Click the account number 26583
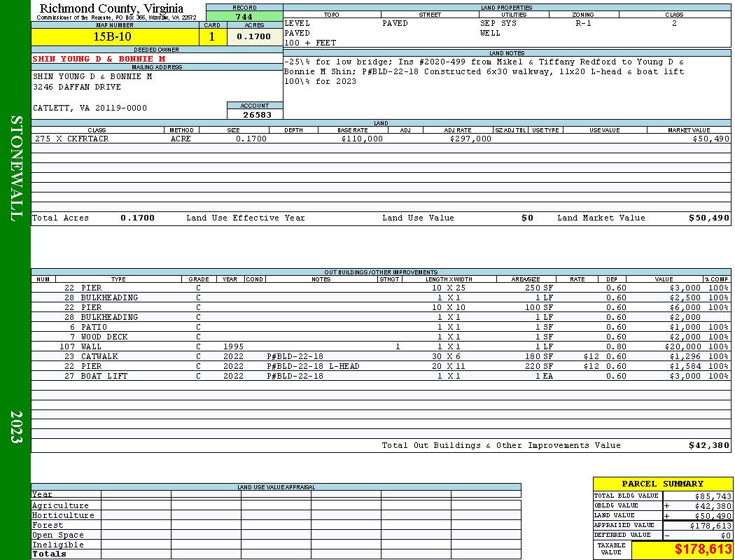 pyautogui.click(x=257, y=114)
